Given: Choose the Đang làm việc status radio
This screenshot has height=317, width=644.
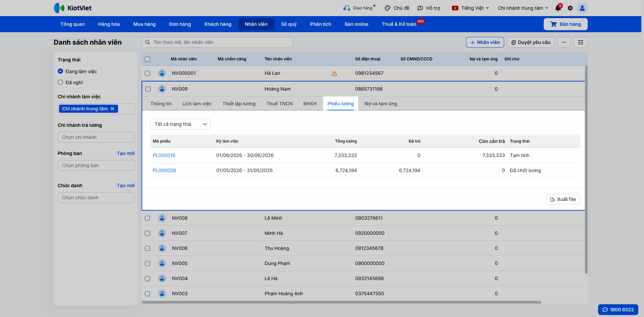Looking at the screenshot, I should tap(60, 71).
